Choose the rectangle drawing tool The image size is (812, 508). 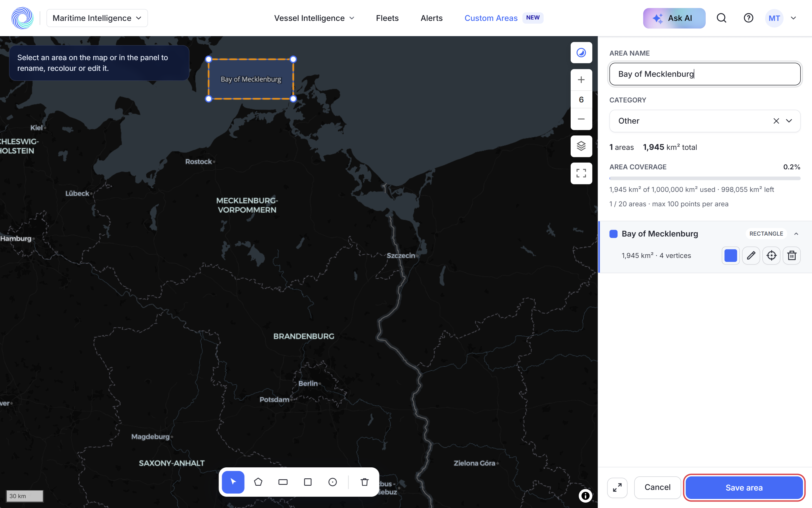283,482
